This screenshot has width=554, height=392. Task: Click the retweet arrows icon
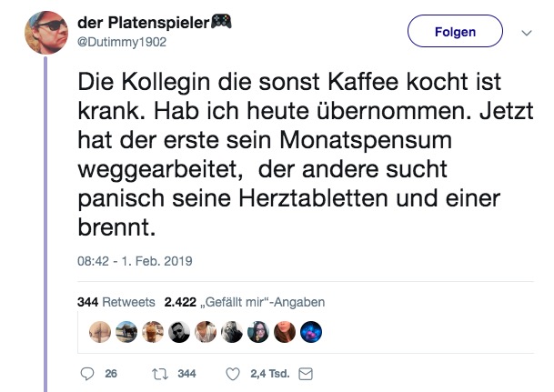tap(160, 374)
